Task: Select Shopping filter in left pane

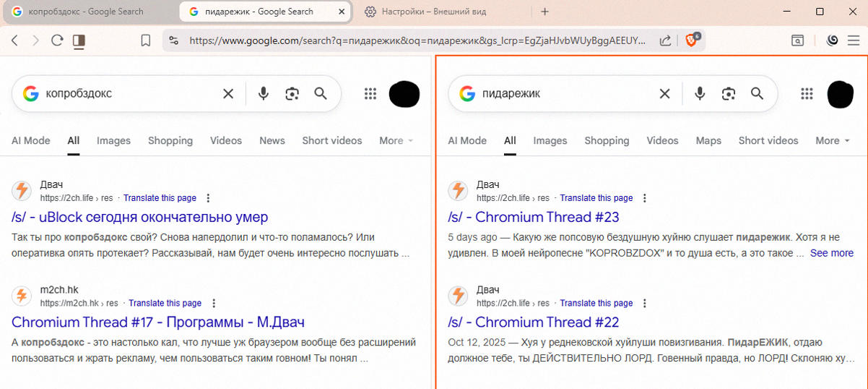Action: pyautogui.click(x=170, y=140)
